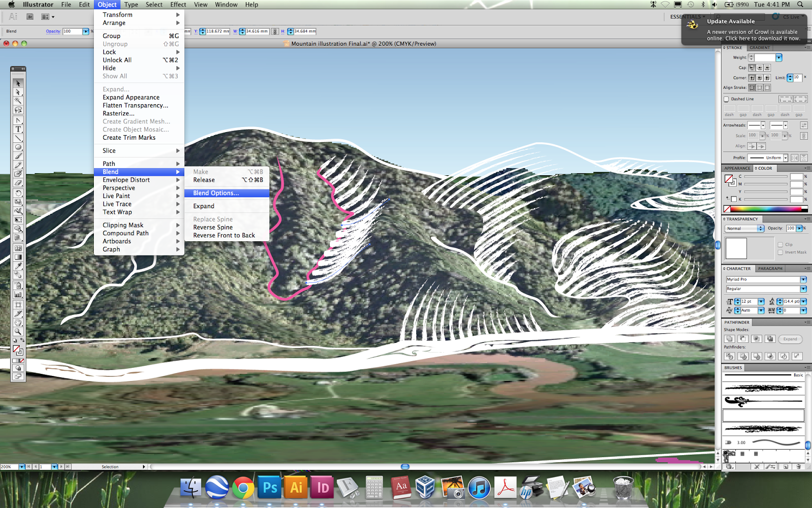The image size is (812, 508).
Task: Create a new brush in Brushes panel
Action: coord(786,466)
